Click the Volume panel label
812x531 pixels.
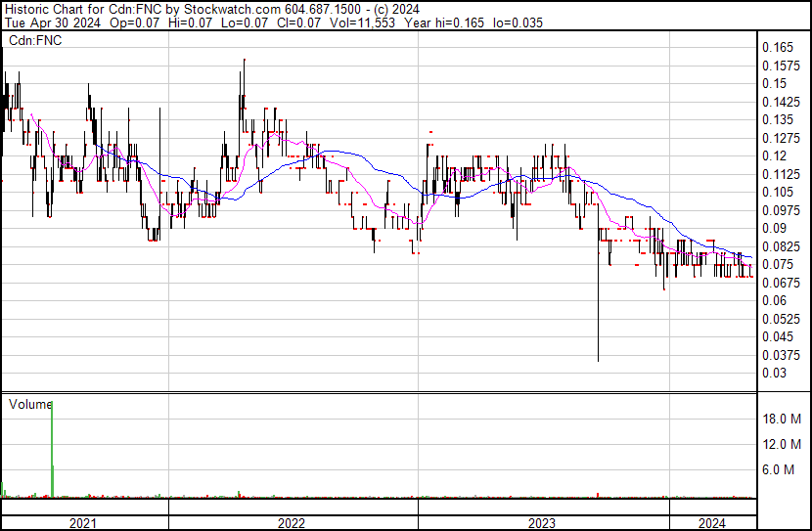point(29,403)
